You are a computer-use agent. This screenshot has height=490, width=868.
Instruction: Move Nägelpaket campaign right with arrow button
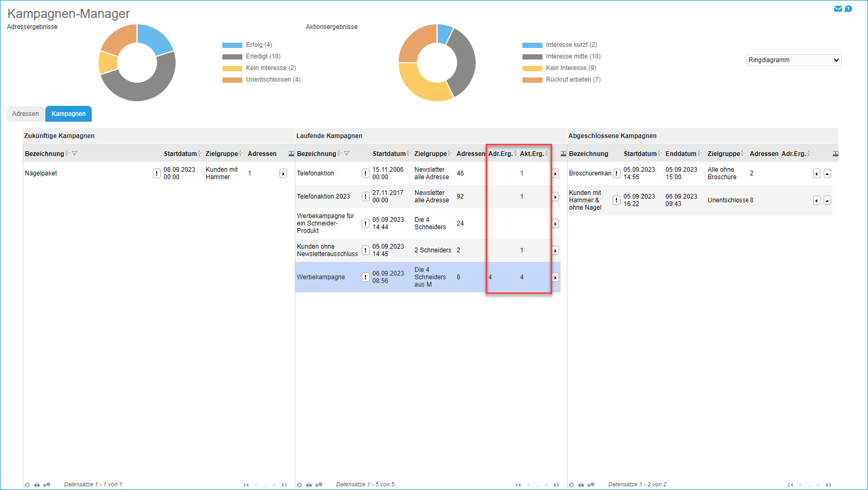coord(283,173)
